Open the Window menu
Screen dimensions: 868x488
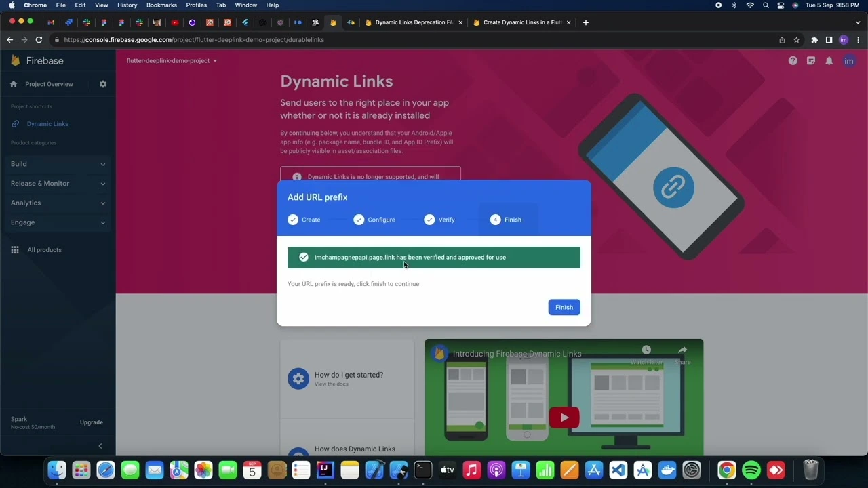tap(246, 5)
